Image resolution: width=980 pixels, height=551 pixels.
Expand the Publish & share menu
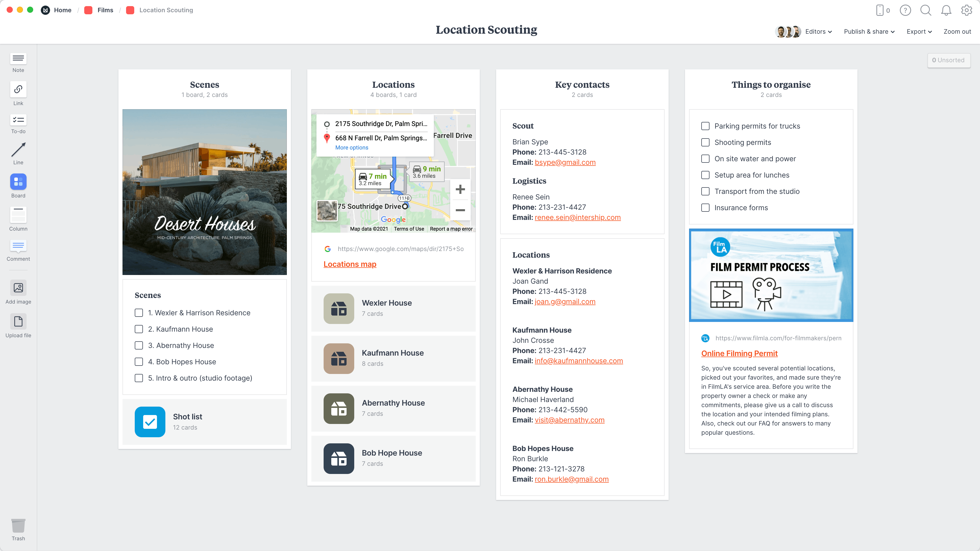(869, 32)
